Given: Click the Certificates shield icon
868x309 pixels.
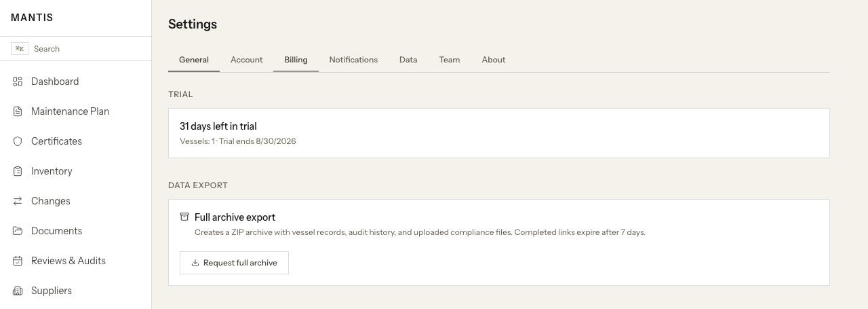Looking at the screenshot, I should [x=18, y=141].
